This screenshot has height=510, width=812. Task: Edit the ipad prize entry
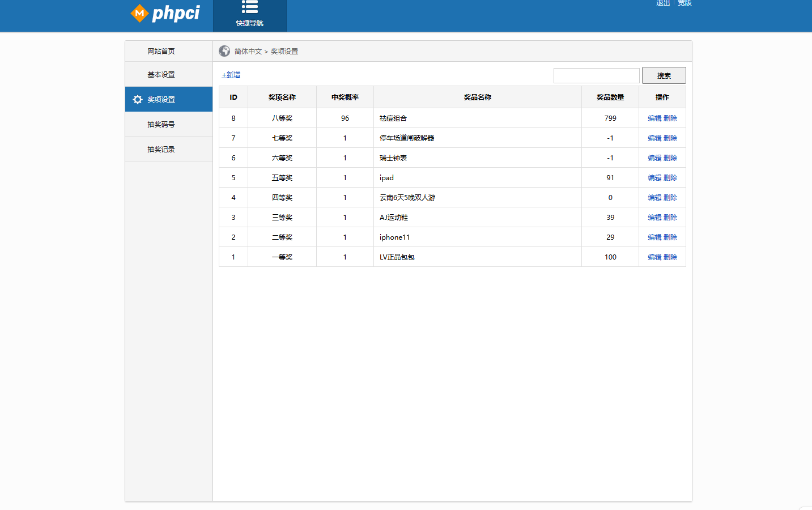click(x=654, y=177)
